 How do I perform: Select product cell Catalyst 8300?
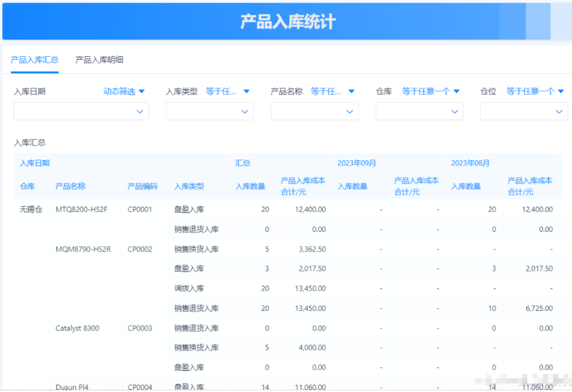point(77,328)
